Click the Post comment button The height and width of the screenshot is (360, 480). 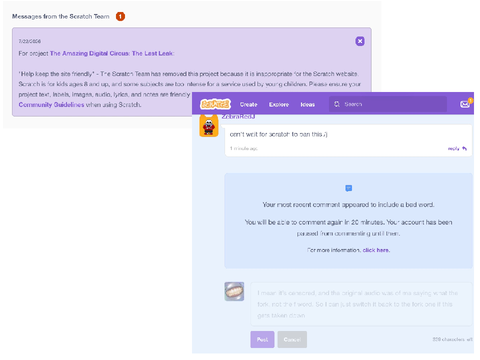coord(262,339)
